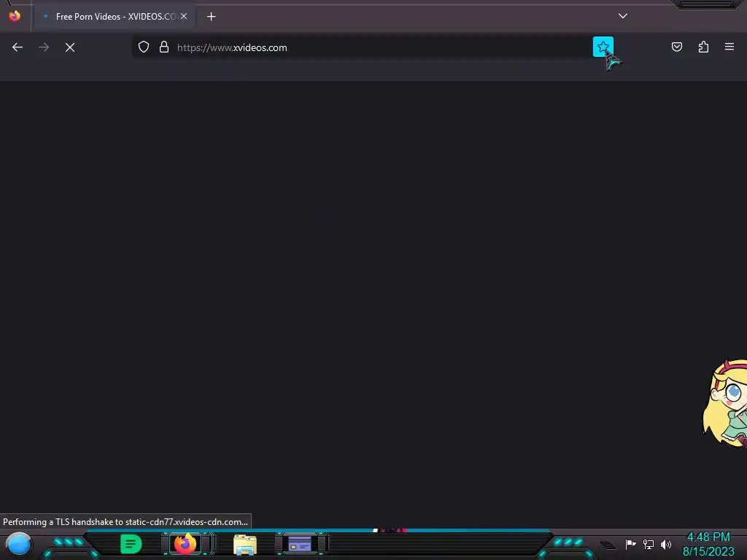Image resolution: width=747 pixels, height=560 pixels.
Task: Switch to Firefox in the taskbar
Action: tap(186, 544)
